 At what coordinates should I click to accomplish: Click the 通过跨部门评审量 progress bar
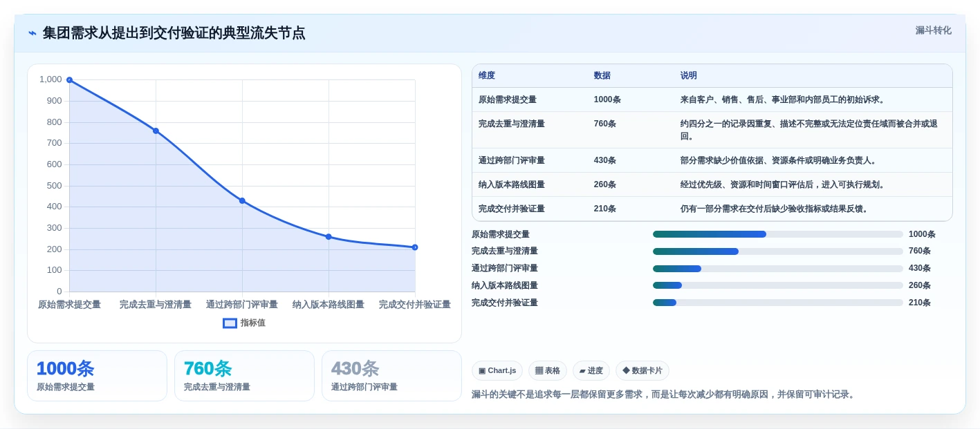pos(778,269)
